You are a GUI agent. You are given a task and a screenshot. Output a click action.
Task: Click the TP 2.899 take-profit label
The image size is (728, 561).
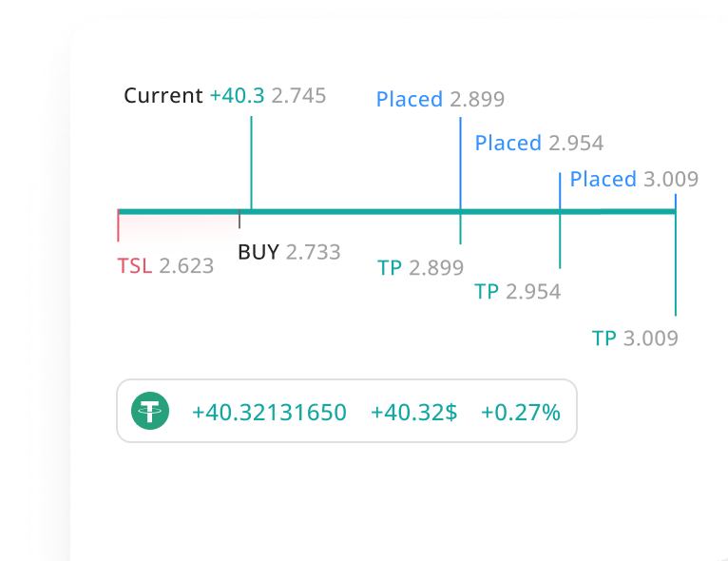click(420, 267)
